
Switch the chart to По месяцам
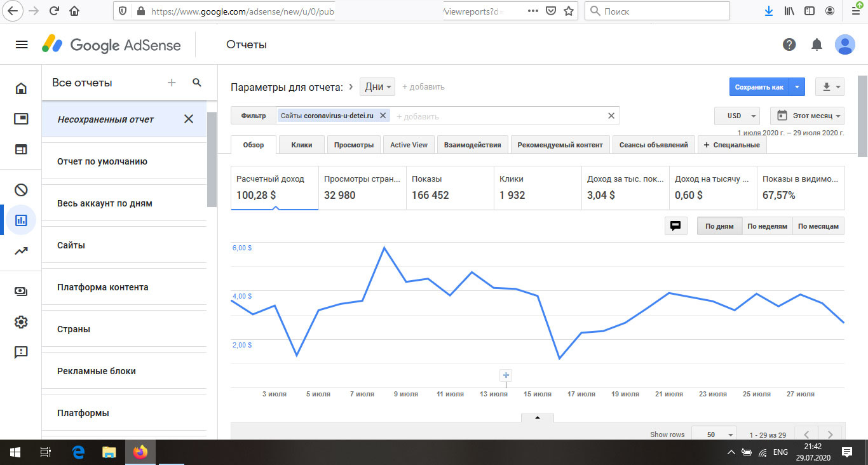[818, 226]
